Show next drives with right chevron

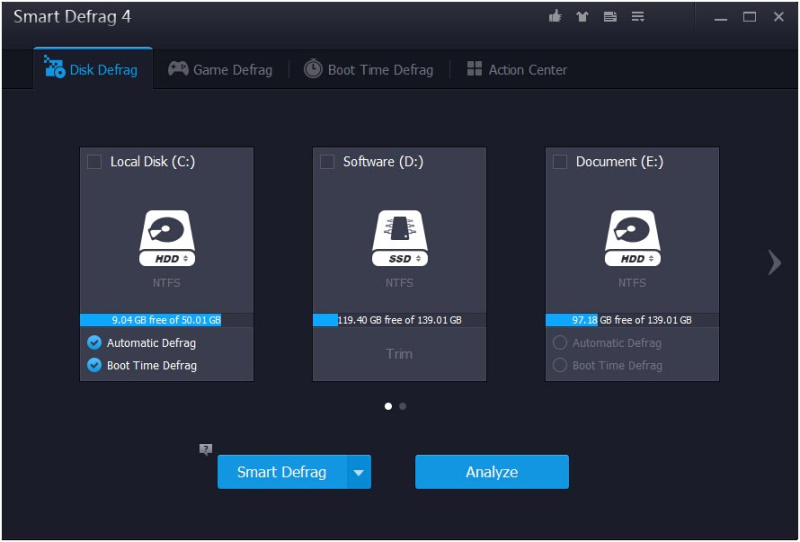tap(774, 263)
